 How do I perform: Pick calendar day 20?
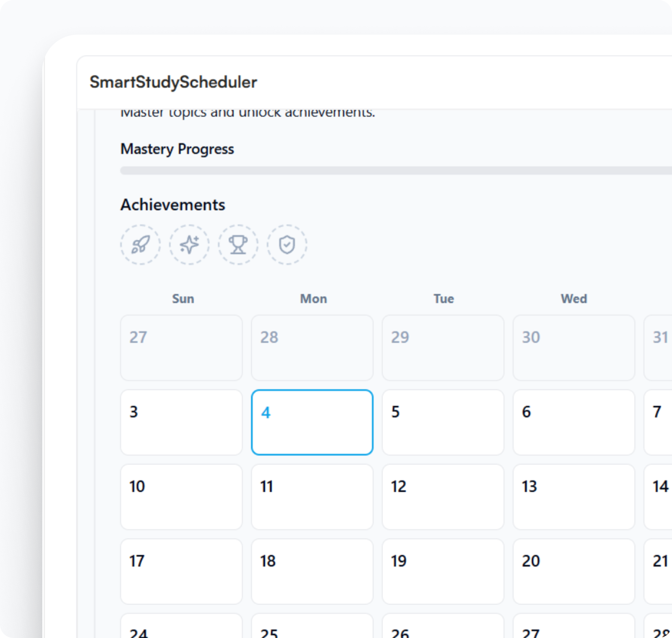[574, 571]
